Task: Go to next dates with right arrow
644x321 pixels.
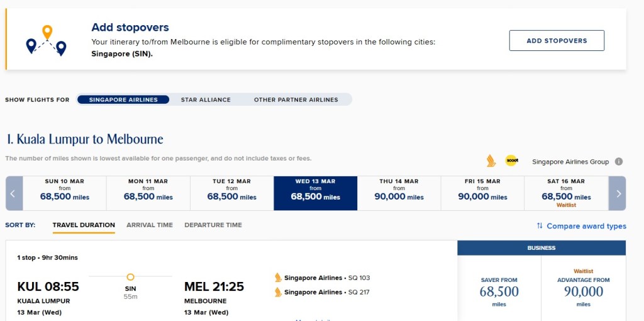Action: (618, 193)
